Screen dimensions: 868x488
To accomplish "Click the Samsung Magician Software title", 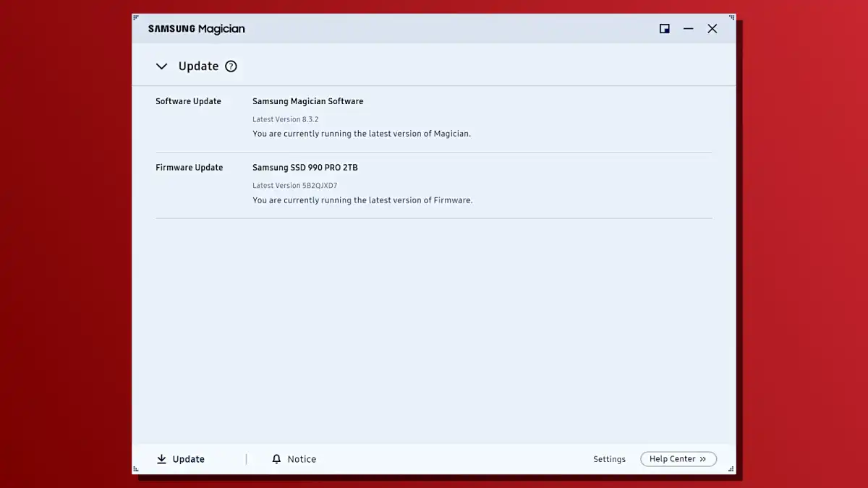I will (307, 101).
